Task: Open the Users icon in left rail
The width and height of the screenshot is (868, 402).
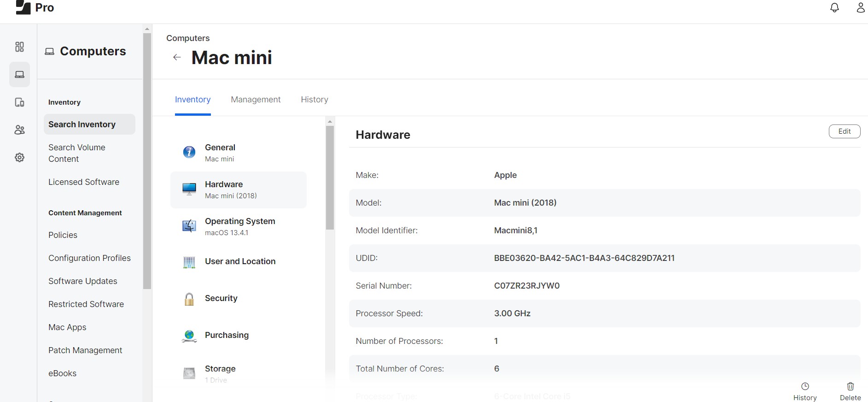Action: [x=19, y=130]
